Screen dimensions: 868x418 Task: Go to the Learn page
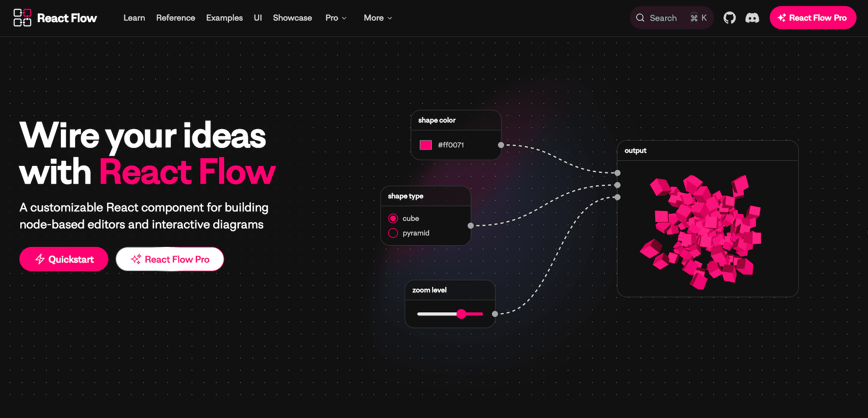(x=134, y=18)
